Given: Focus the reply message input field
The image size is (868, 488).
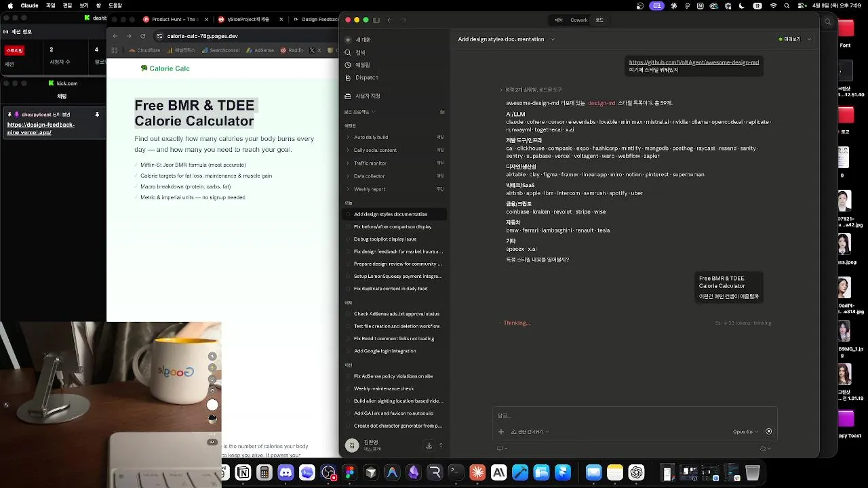Looking at the screenshot, I should point(635,415).
